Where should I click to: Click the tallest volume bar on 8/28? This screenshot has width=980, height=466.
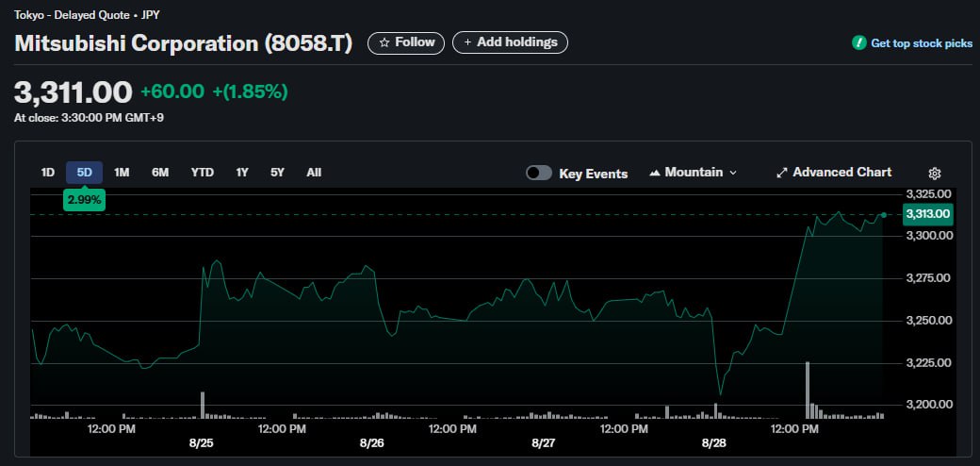(808, 390)
